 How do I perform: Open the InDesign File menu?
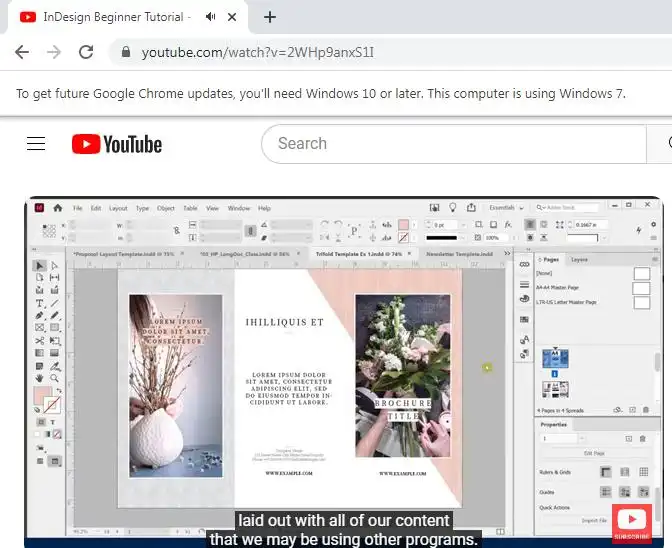(77, 208)
